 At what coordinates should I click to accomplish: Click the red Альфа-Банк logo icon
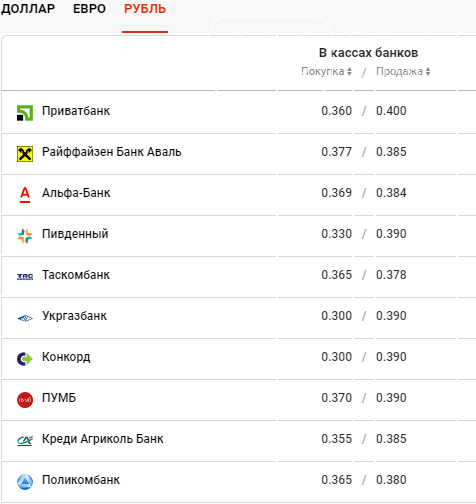click(25, 195)
